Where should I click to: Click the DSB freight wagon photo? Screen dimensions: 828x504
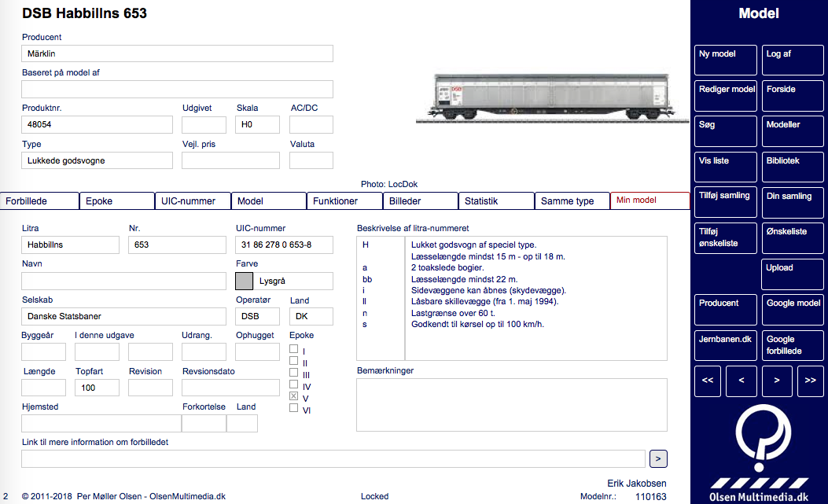tap(552, 97)
